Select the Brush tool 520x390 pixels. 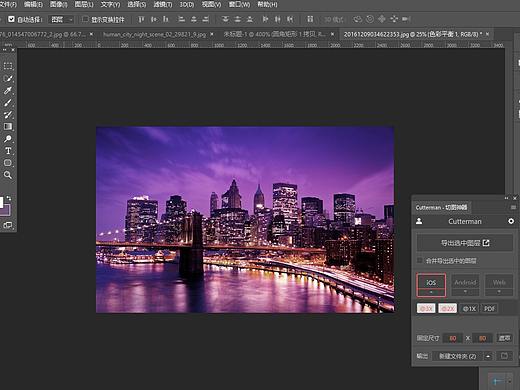pos(8,103)
